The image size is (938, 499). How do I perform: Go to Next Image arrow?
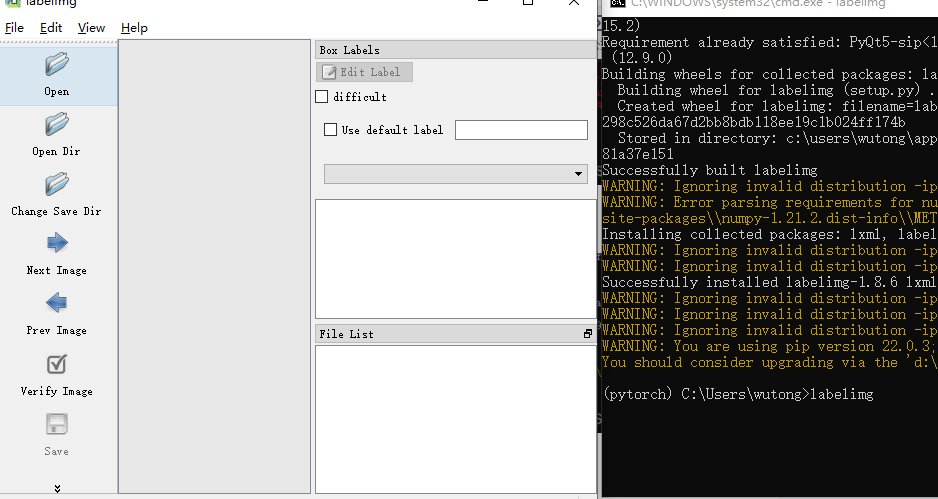(x=57, y=243)
